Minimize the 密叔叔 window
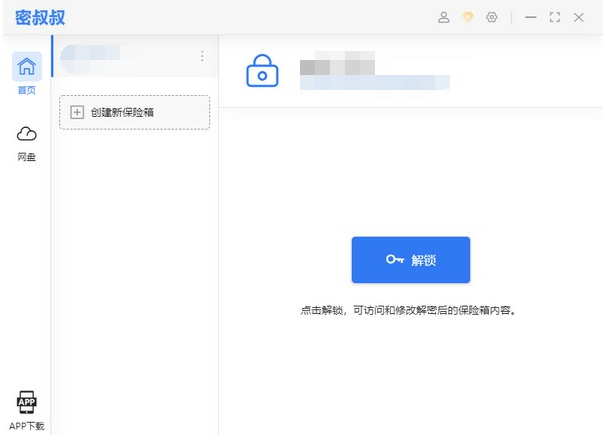Screen dimensions: 603x435 point(530,17)
